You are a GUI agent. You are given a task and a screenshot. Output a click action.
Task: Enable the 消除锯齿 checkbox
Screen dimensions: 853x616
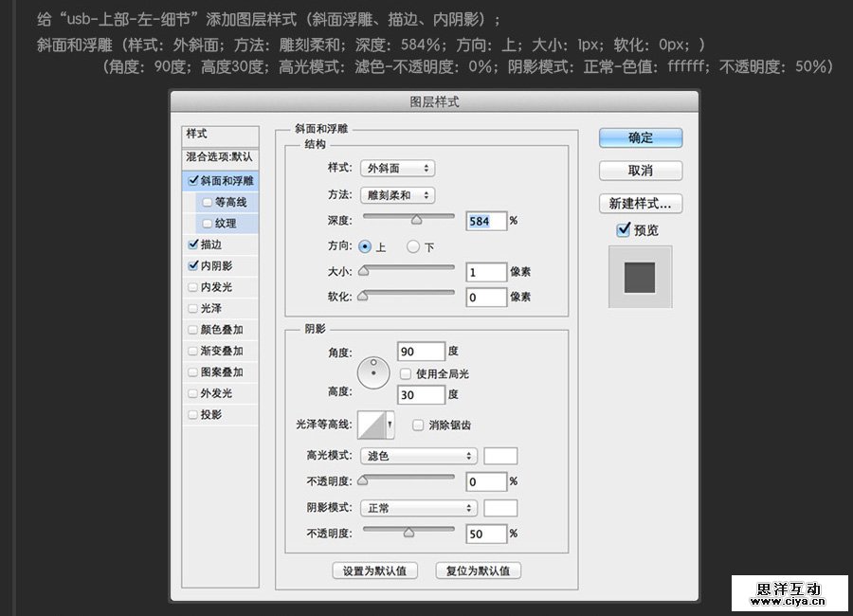click(418, 425)
